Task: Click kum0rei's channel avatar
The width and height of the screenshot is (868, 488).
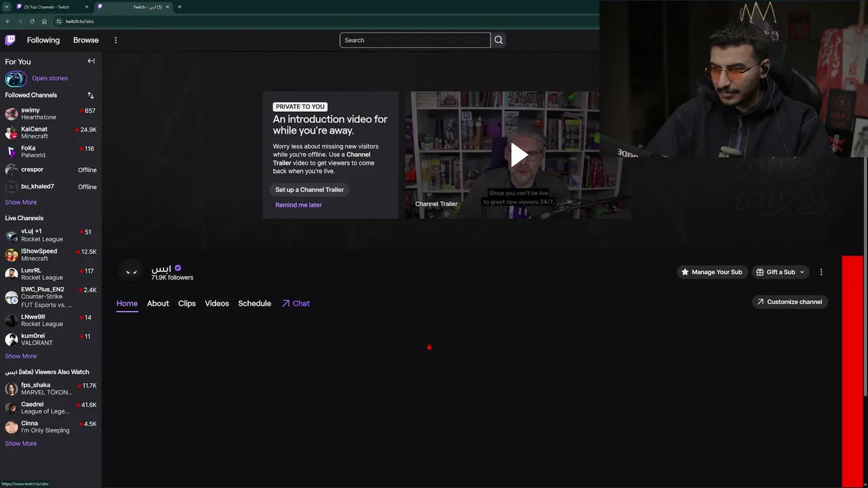Action: [12, 339]
